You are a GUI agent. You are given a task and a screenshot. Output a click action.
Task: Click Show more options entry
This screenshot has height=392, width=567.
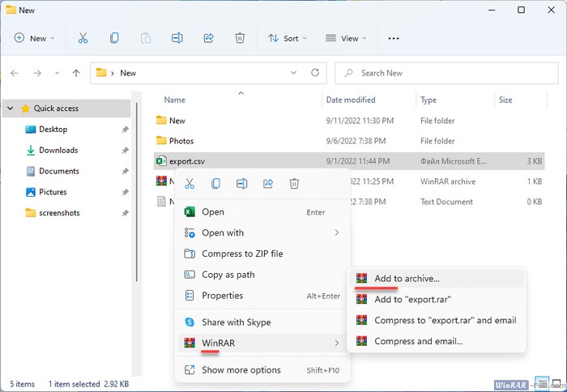(241, 370)
